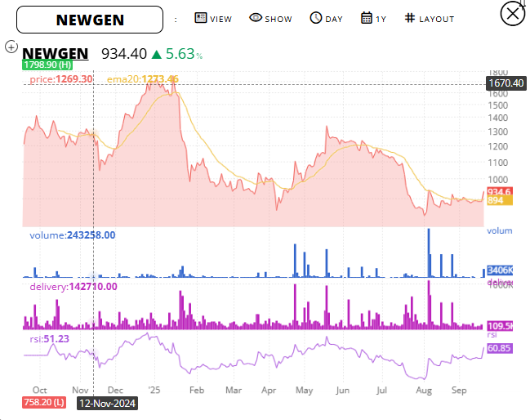Click the 60.85 rsi value tag

point(500,348)
